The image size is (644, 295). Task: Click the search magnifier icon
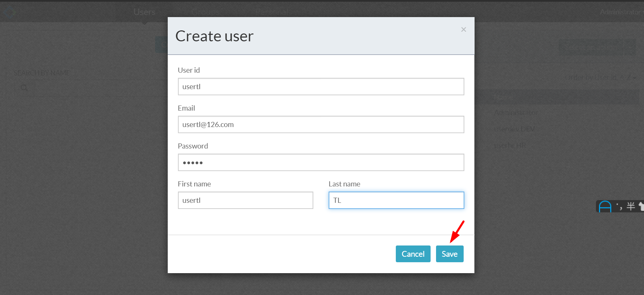24,88
